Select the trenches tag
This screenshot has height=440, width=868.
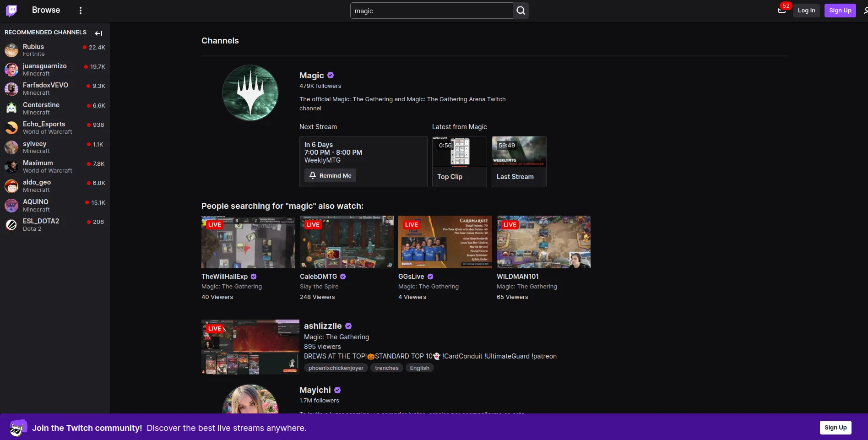[x=387, y=368]
